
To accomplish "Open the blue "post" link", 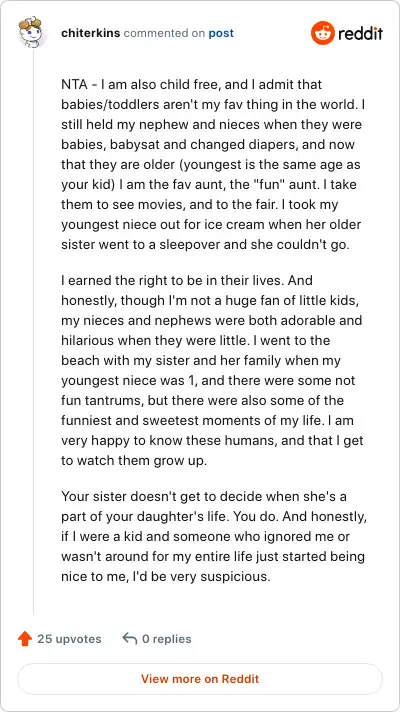I will pyautogui.click(x=221, y=33).
